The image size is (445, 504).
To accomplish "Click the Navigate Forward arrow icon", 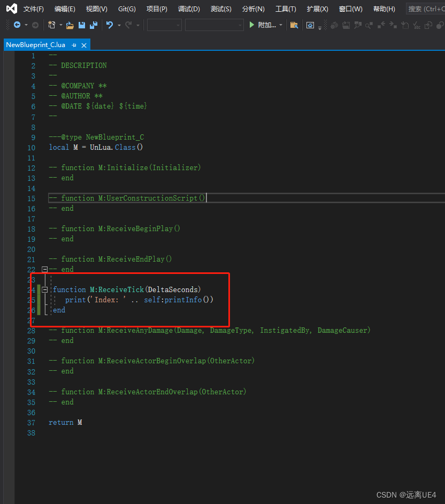I will [x=34, y=25].
